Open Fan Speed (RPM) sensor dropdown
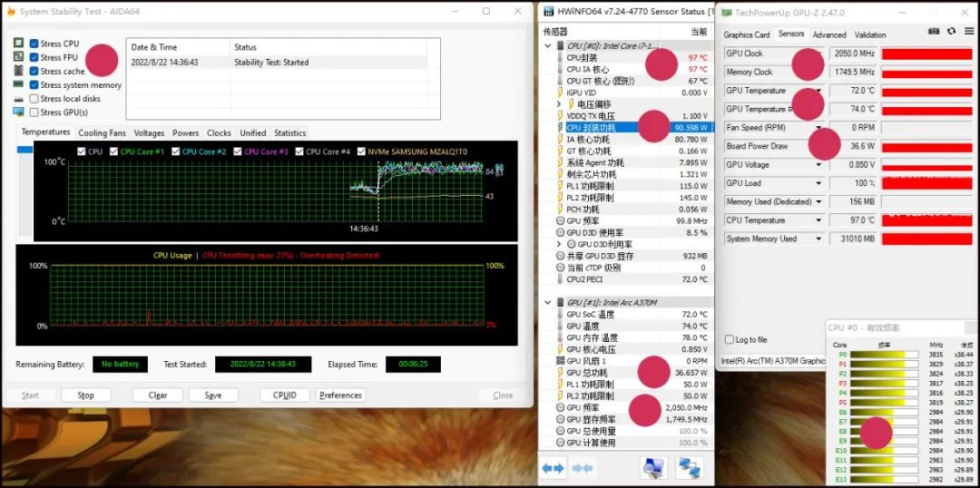 click(x=818, y=128)
